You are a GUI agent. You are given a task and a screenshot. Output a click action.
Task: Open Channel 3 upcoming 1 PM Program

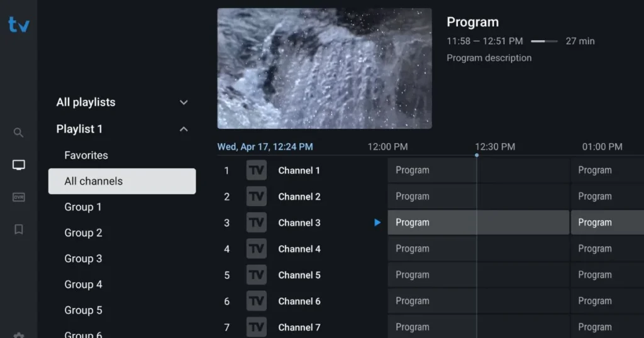(x=608, y=222)
